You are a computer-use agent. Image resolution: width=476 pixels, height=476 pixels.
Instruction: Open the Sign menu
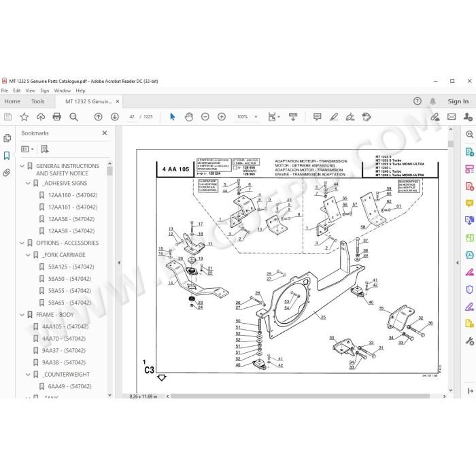click(45, 90)
